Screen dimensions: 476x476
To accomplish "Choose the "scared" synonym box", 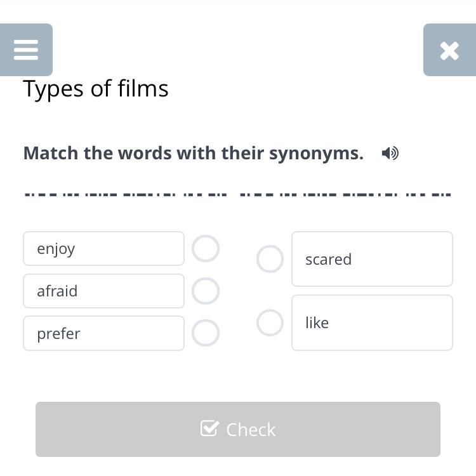I will tap(372, 259).
